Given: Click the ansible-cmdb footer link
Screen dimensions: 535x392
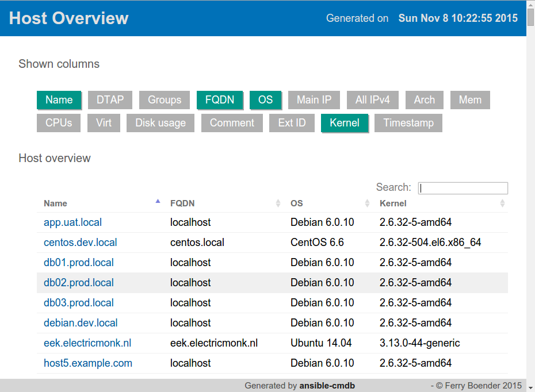Looking at the screenshot, I should pos(327,386).
